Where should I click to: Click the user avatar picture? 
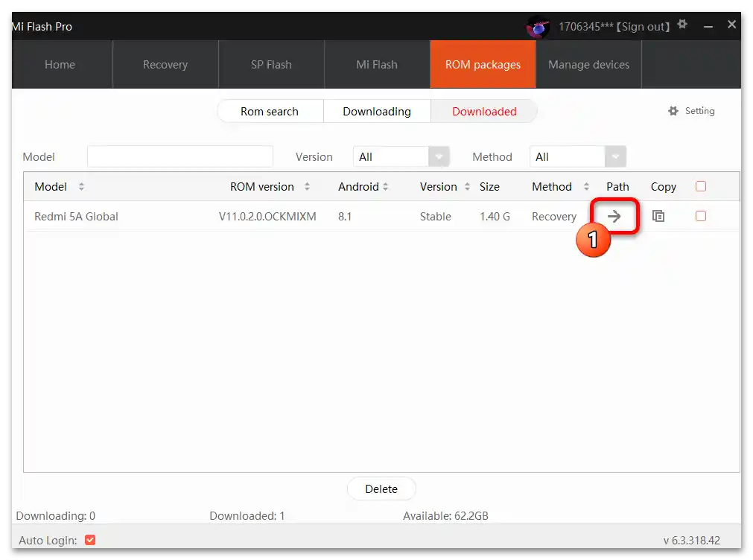coord(538,27)
